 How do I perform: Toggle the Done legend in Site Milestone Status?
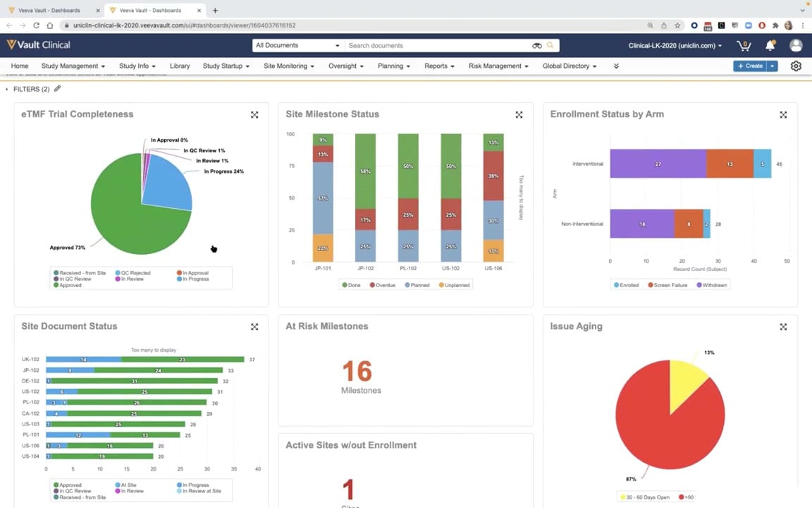(x=351, y=285)
